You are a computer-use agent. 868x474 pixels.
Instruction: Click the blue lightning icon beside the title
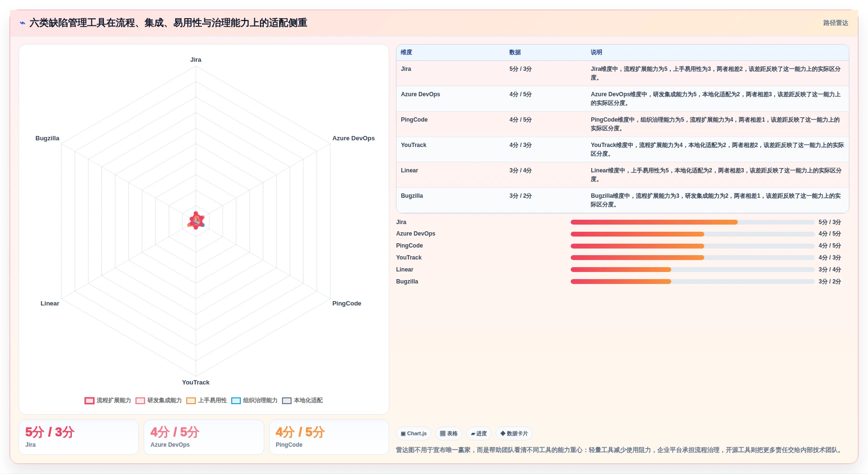coord(23,23)
